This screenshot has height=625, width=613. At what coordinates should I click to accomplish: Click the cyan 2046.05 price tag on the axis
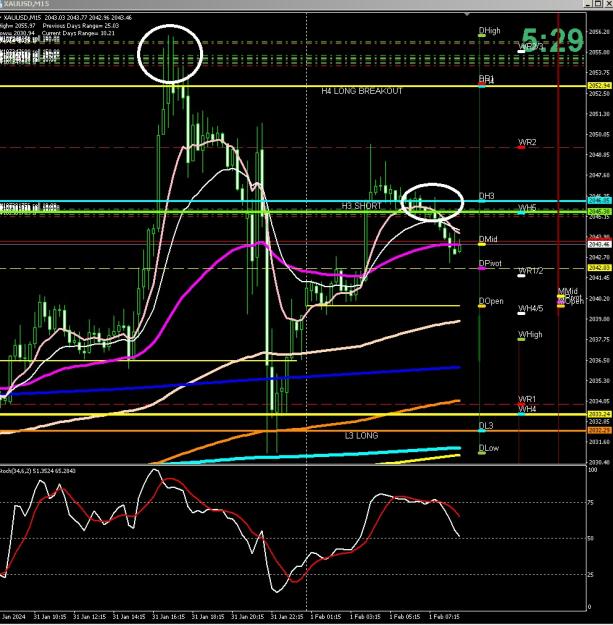599,200
